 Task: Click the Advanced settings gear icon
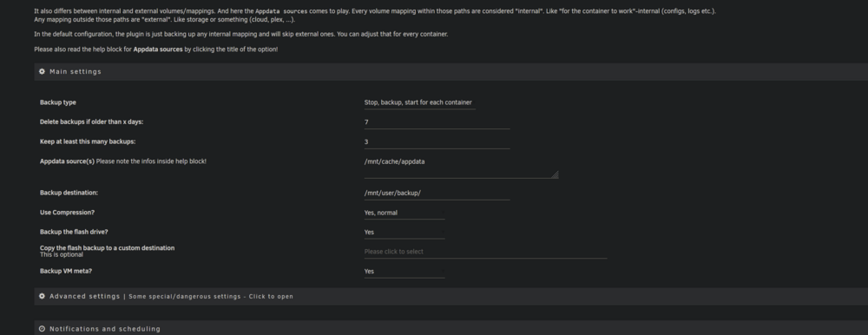[x=42, y=296]
